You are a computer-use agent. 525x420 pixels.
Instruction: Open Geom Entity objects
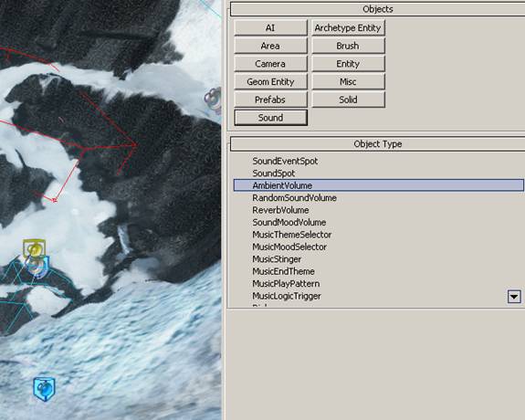[270, 82]
